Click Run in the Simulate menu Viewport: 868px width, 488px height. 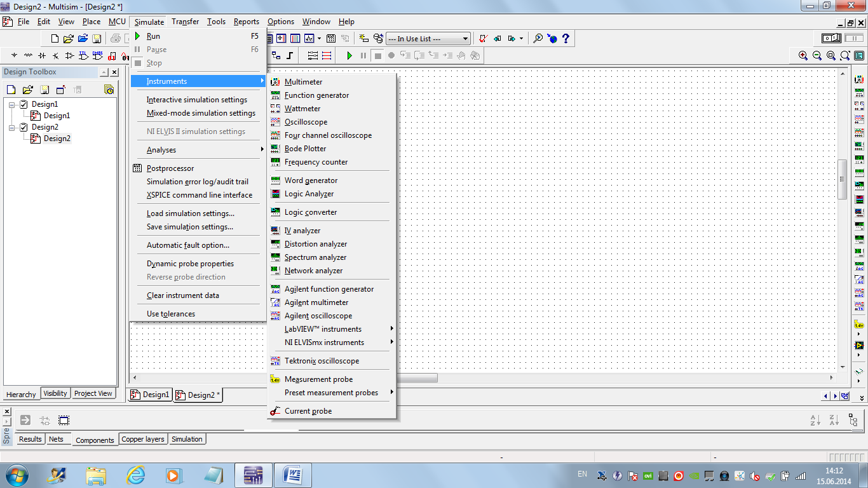pos(198,36)
